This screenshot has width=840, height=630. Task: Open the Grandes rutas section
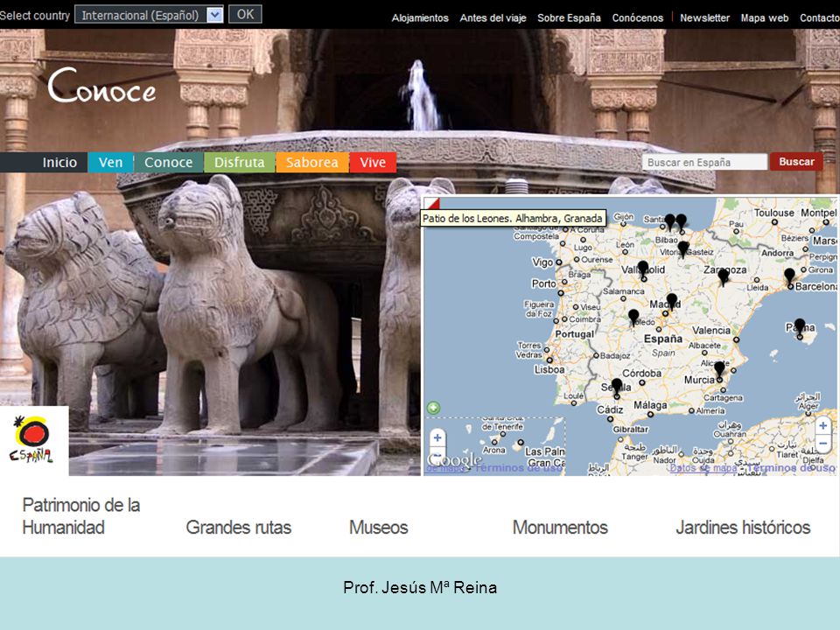[x=238, y=527]
